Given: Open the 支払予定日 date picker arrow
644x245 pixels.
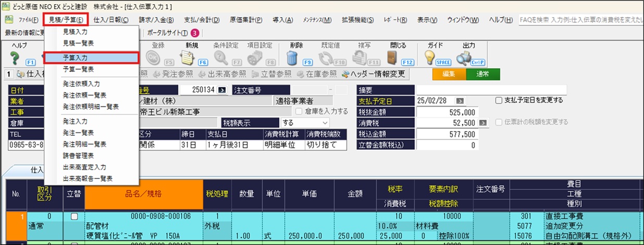Looking at the screenshot, I should tap(460, 101).
